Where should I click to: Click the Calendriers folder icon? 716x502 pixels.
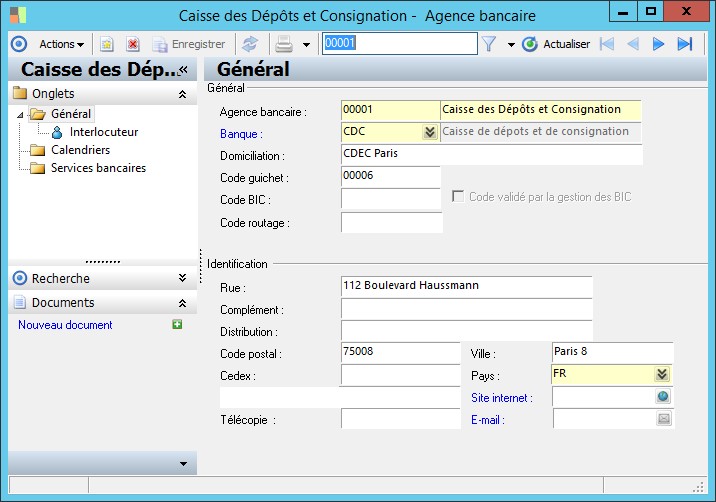tap(37, 150)
